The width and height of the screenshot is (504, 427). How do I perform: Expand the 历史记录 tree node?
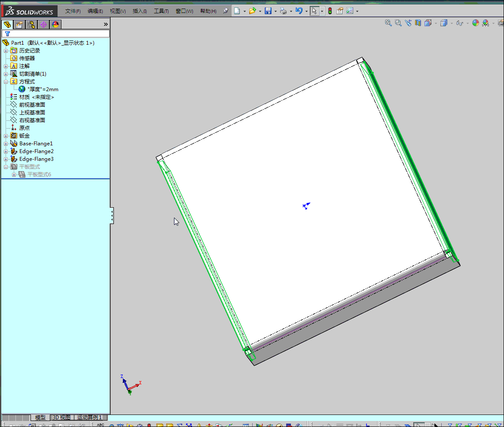[6, 51]
